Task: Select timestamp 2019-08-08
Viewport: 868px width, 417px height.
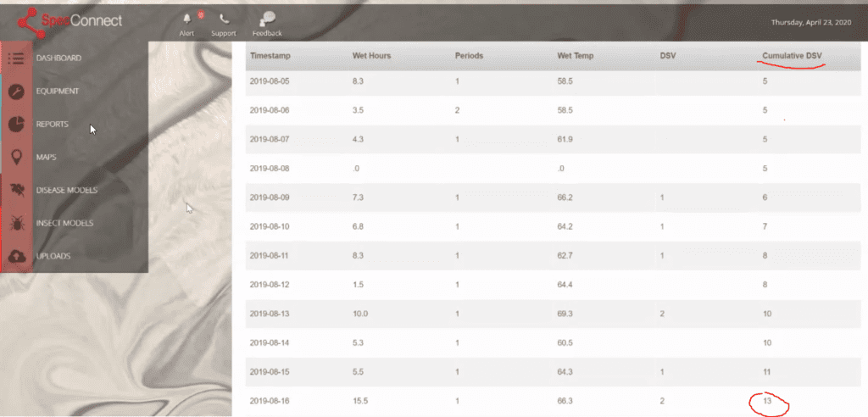Action: (270, 169)
